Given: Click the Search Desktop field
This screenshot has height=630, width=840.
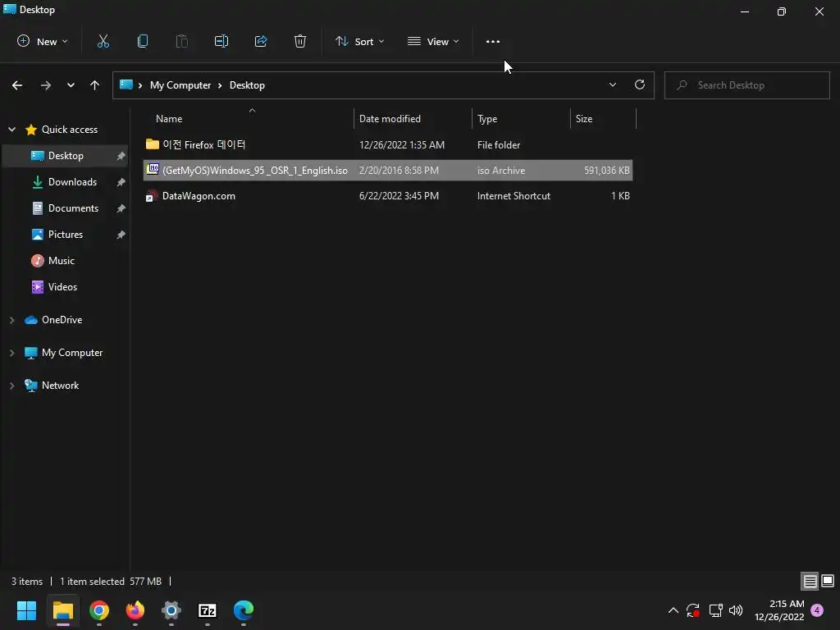Looking at the screenshot, I should 746,85.
